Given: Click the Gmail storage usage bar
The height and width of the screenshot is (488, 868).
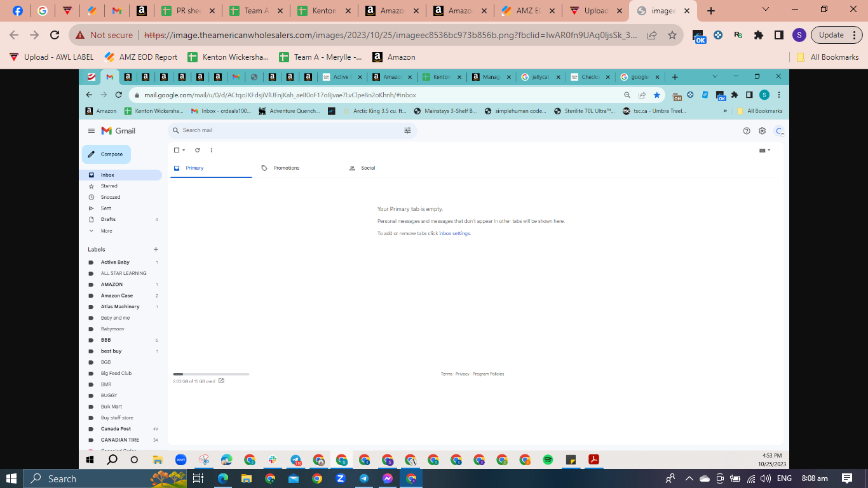Looking at the screenshot, I should click(x=211, y=374).
